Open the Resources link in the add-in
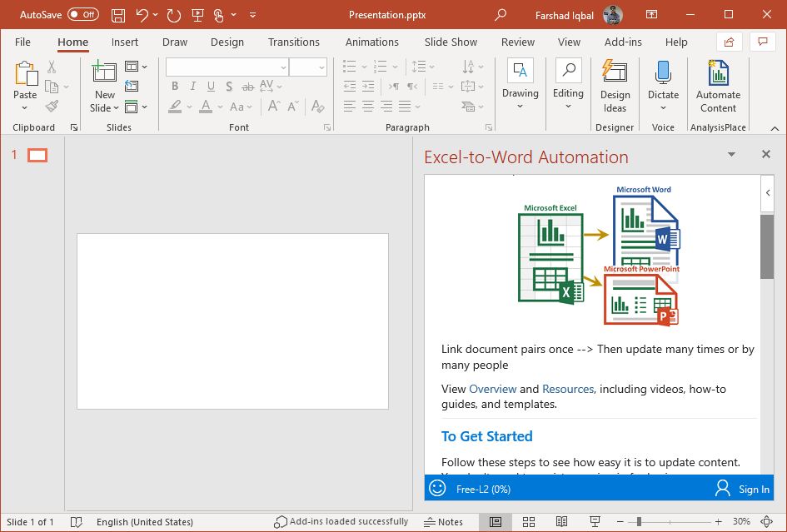 tap(568, 388)
